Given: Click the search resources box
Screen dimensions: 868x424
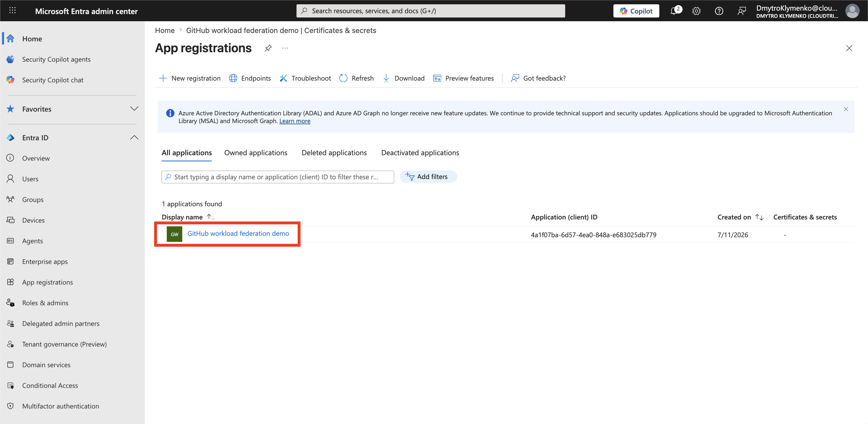Looking at the screenshot, I should [x=431, y=11].
